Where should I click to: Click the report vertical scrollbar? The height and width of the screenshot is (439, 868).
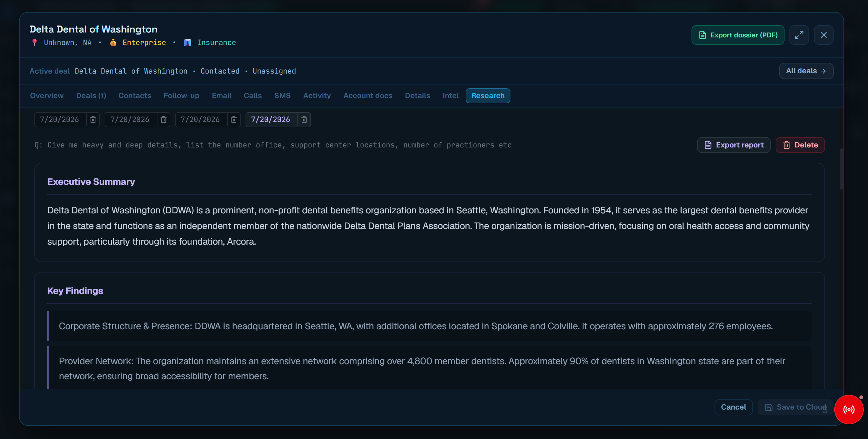tap(841, 169)
